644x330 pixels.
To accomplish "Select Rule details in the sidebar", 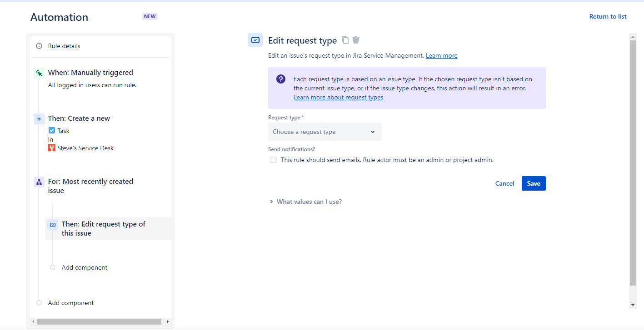I will (64, 45).
